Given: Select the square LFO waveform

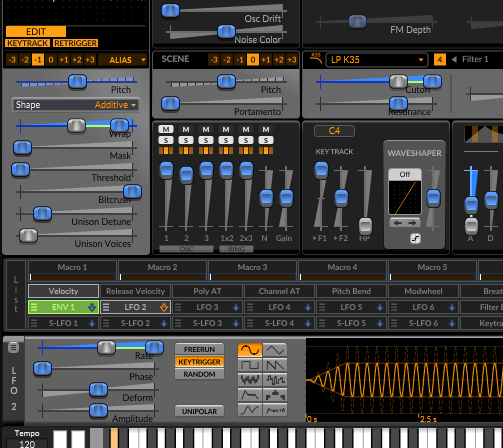Looking at the screenshot, I should click(x=250, y=365).
